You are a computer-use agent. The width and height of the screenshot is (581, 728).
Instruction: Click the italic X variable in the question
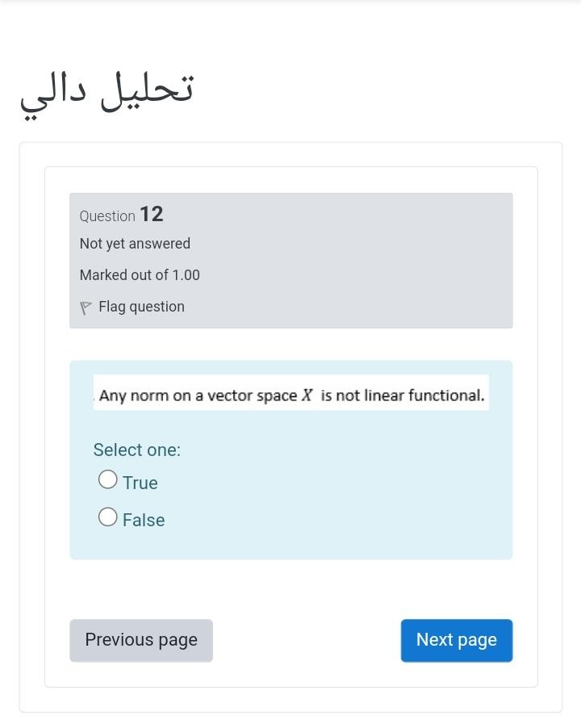(x=307, y=395)
